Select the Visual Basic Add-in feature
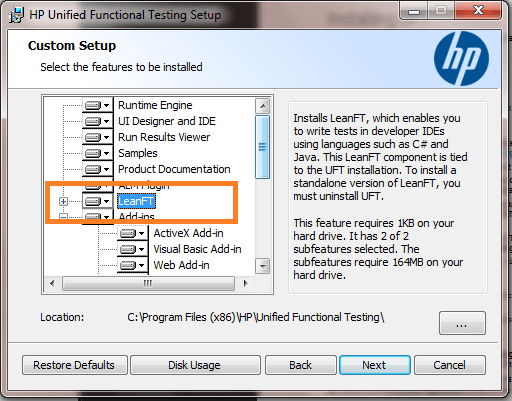This screenshot has width=512, height=401. pyautogui.click(x=197, y=249)
